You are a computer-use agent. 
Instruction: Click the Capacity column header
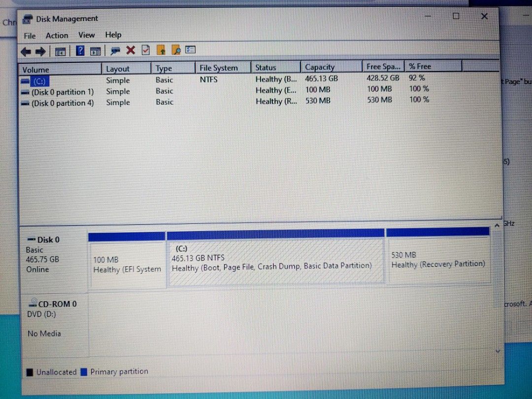click(x=319, y=67)
